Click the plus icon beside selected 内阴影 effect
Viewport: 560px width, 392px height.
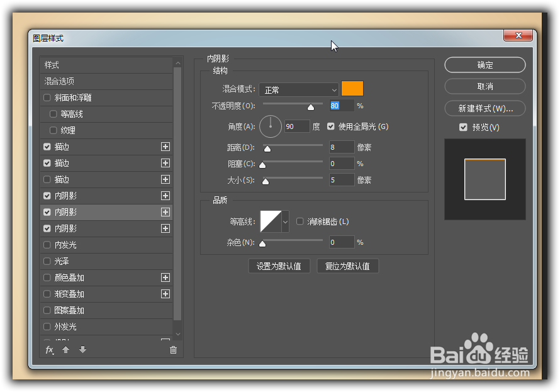pyautogui.click(x=165, y=212)
